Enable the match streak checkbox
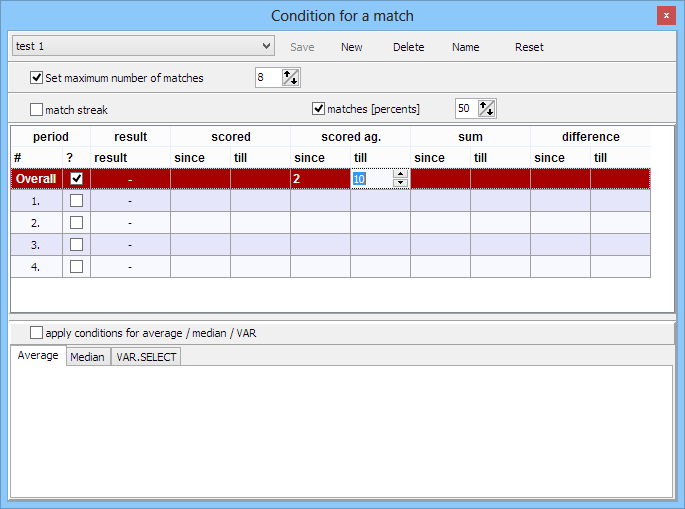 tap(37, 109)
